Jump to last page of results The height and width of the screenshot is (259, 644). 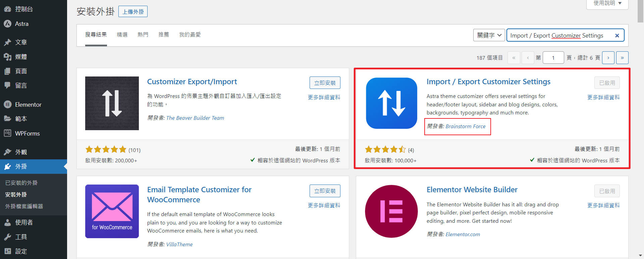[x=622, y=58]
